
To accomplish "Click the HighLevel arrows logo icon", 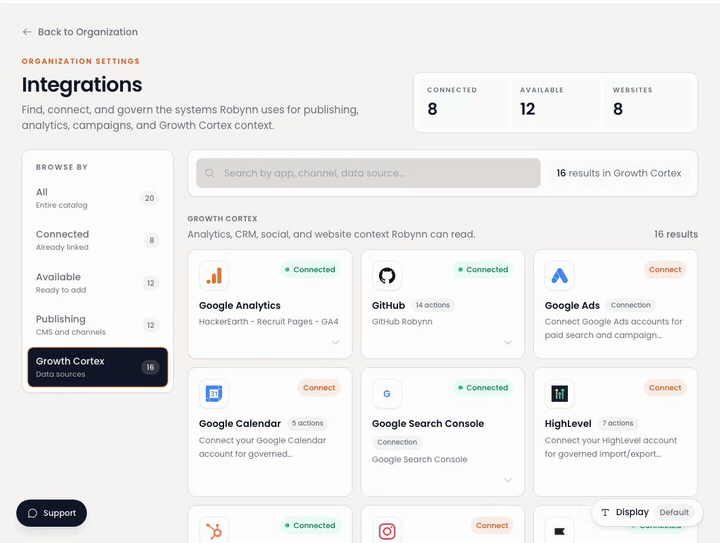I will tap(559, 394).
